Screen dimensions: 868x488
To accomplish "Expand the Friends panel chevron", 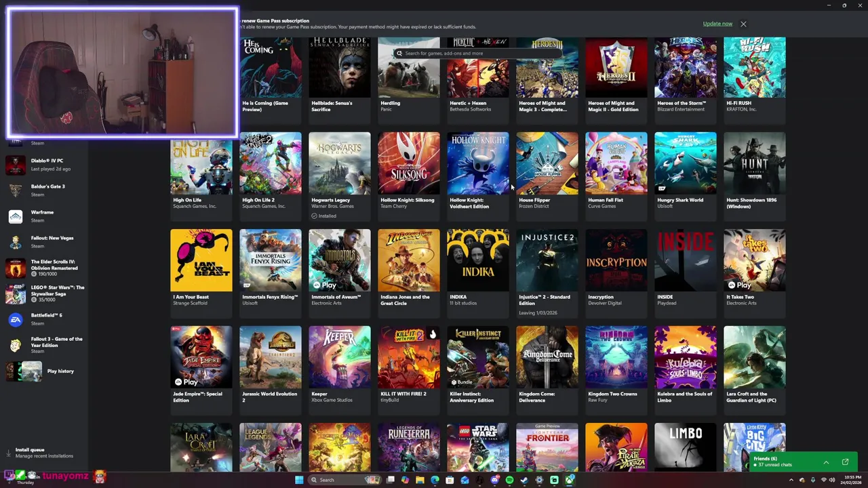I will click(826, 462).
